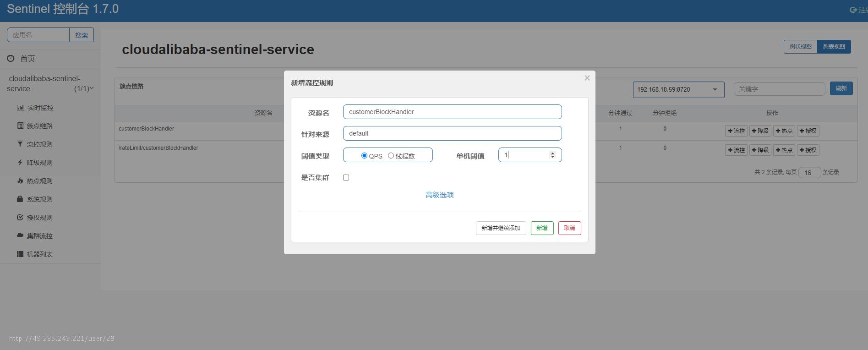Click the 实时监控 bar chart icon
The width and height of the screenshot is (868, 350).
[20, 108]
